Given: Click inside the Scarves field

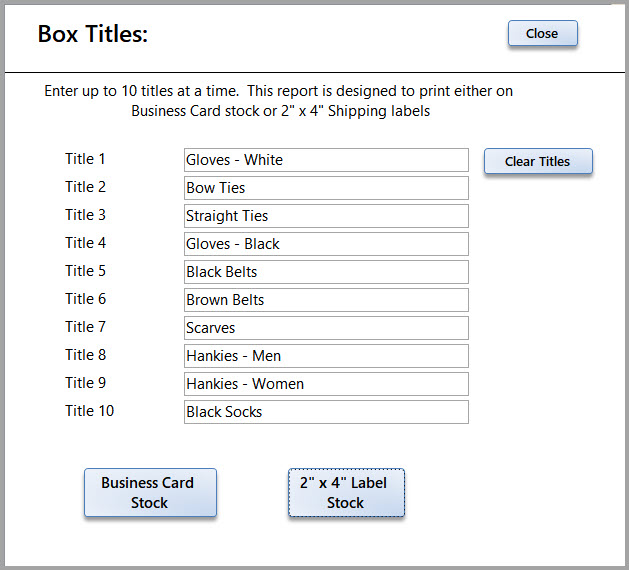Looking at the screenshot, I should pyautogui.click(x=326, y=328).
